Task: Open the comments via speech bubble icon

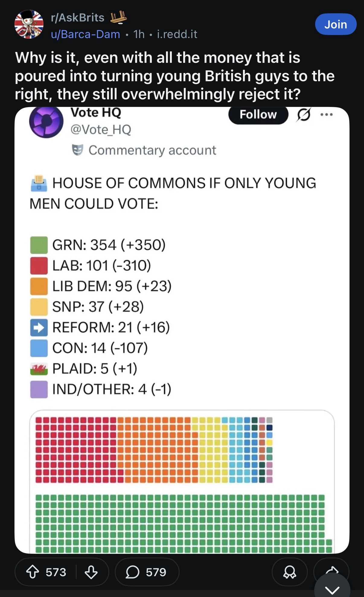Action: pos(132,572)
